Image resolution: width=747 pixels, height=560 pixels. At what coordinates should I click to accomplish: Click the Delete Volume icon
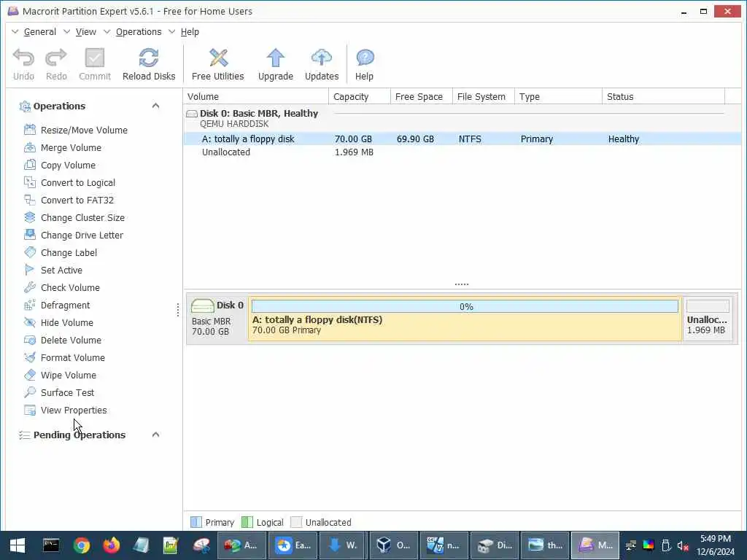(x=30, y=340)
